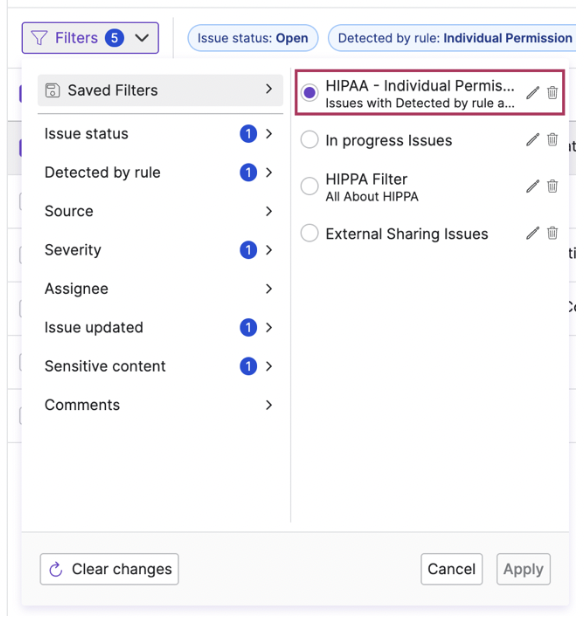The image size is (584, 618).
Task: Delete the HIPAA - Individual Permission saved filter
Action: tap(552, 93)
